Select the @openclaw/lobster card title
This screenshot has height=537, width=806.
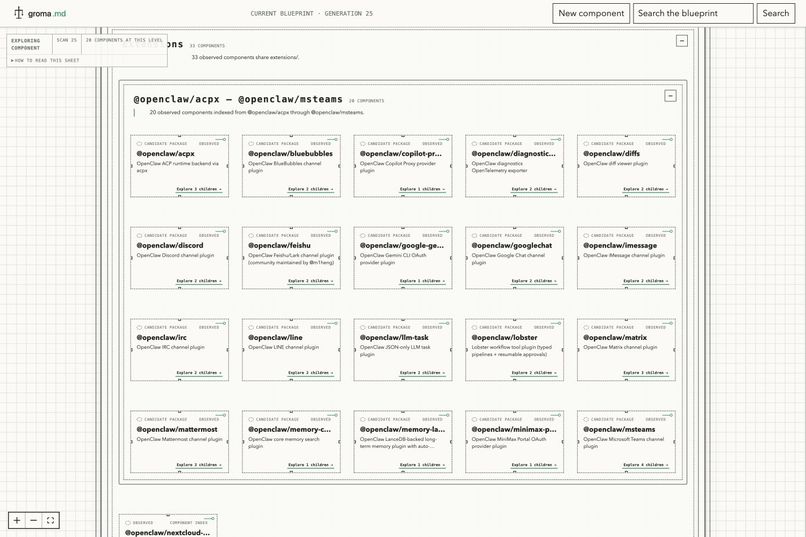pos(504,338)
